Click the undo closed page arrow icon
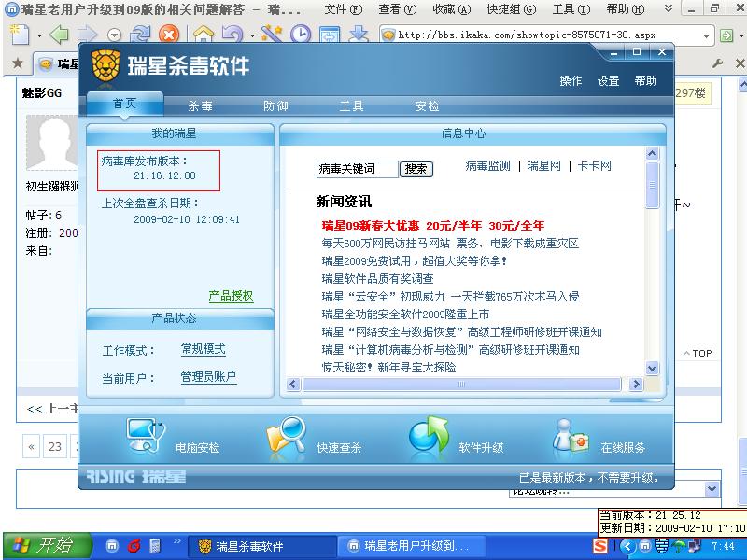This screenshot has width=747, height=560. pyautogui.click(x=233, y=35)
